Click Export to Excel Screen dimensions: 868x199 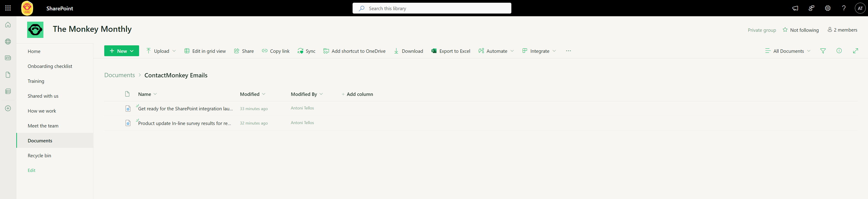451,51
